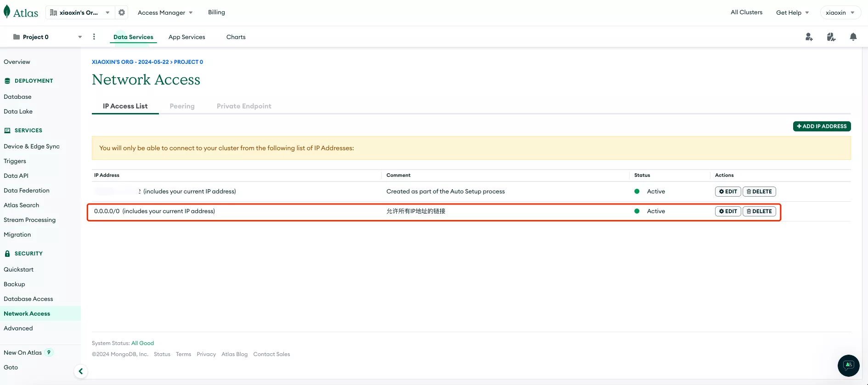Screen dimensions: 868x385
Task: Open Database in sidebar
Action: point(17,97)
